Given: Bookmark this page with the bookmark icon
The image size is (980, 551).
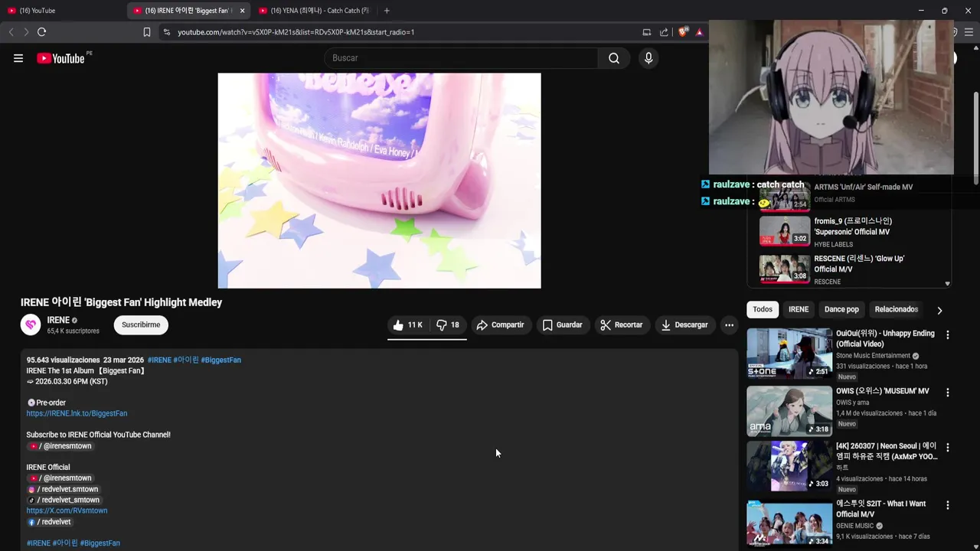Looking at the screenshot, I should pos(147,32).
